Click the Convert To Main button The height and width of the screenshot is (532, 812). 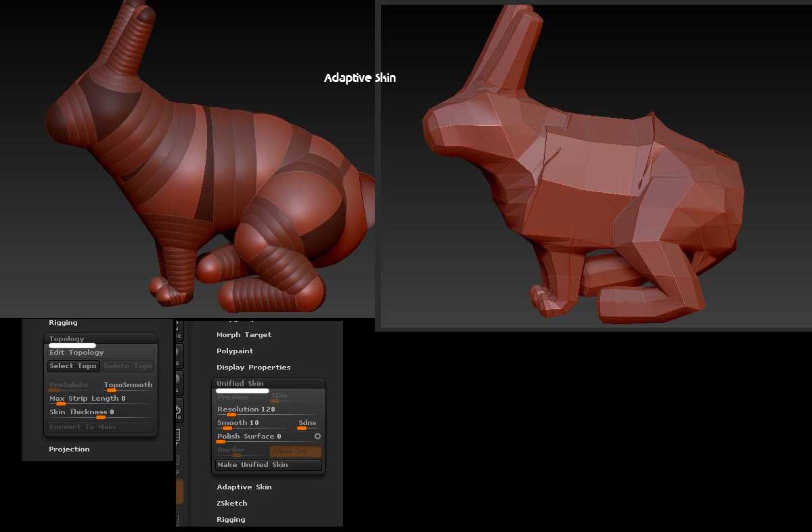(x=100, y=427)
